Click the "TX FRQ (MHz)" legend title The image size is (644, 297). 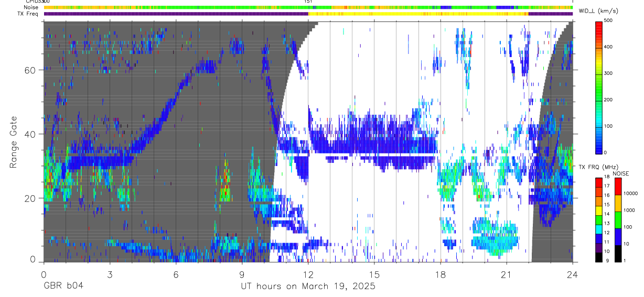click(599, 167)
